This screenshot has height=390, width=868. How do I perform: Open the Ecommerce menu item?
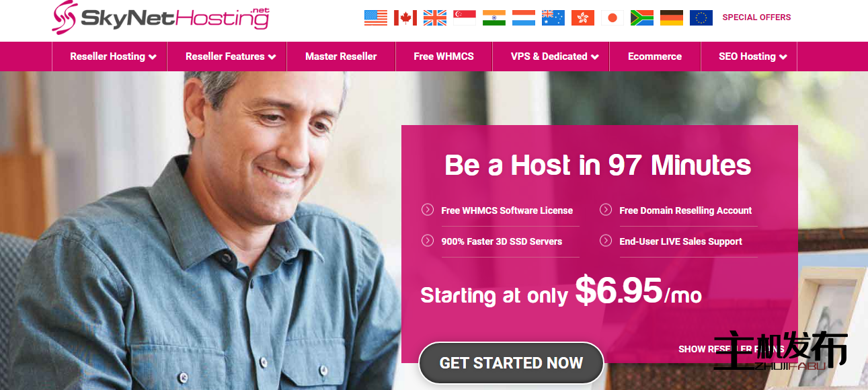pos(655,56)
